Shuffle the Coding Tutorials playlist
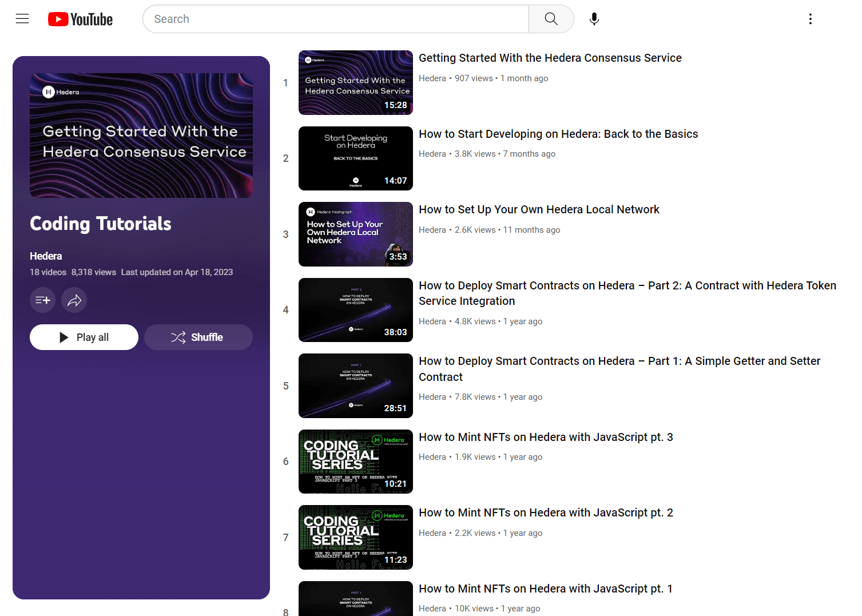This screenshot has width=862, height=616. point(198,337)
